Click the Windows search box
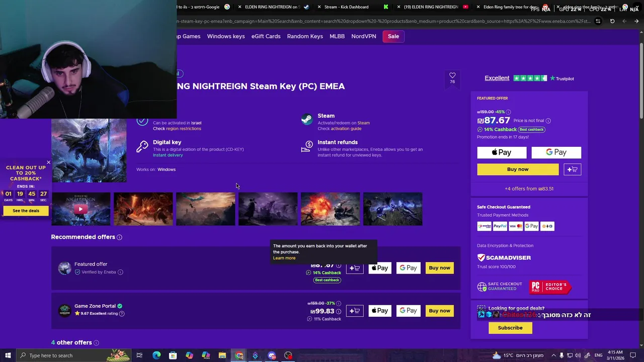This screenshot has height=362, width=644. point(73,355)
